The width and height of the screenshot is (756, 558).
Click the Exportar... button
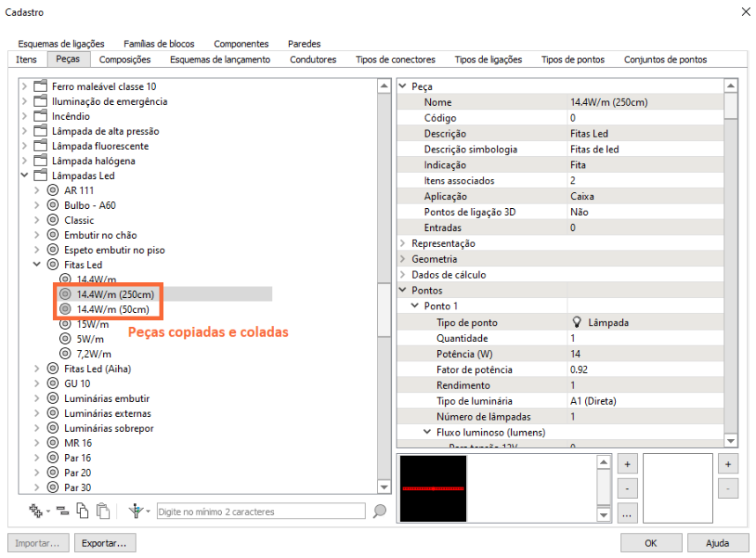105,543
